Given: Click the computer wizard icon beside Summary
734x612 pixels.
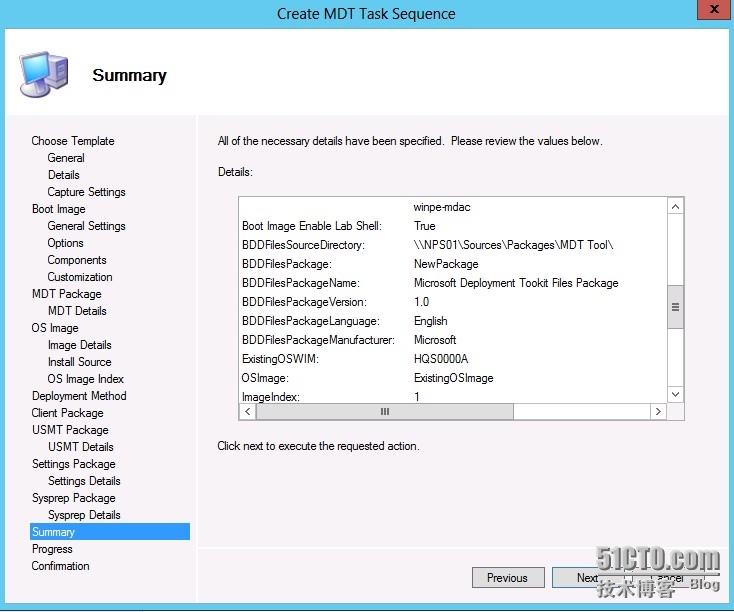Looking at the screenshot, I should [x=44, y=74].
